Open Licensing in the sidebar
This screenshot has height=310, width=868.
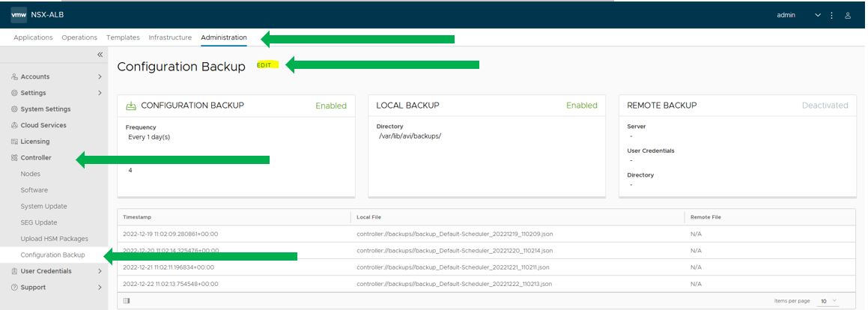coord(35,142)
